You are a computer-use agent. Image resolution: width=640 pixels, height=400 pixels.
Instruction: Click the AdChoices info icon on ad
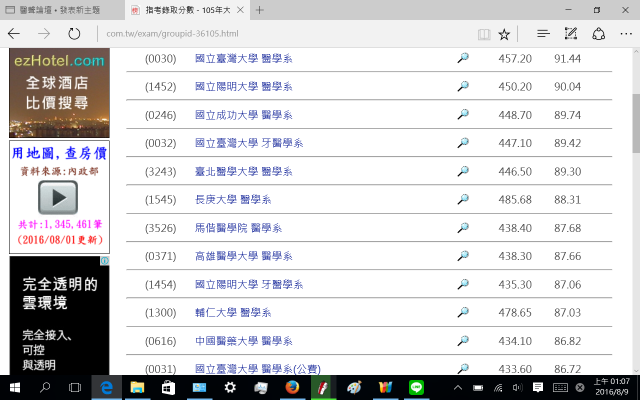click(105, 260)
